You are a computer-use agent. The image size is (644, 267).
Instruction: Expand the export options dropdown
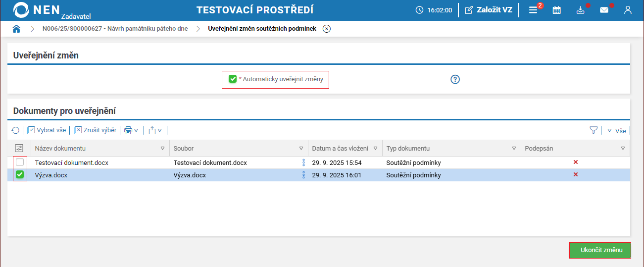click(x=155, y=130)
